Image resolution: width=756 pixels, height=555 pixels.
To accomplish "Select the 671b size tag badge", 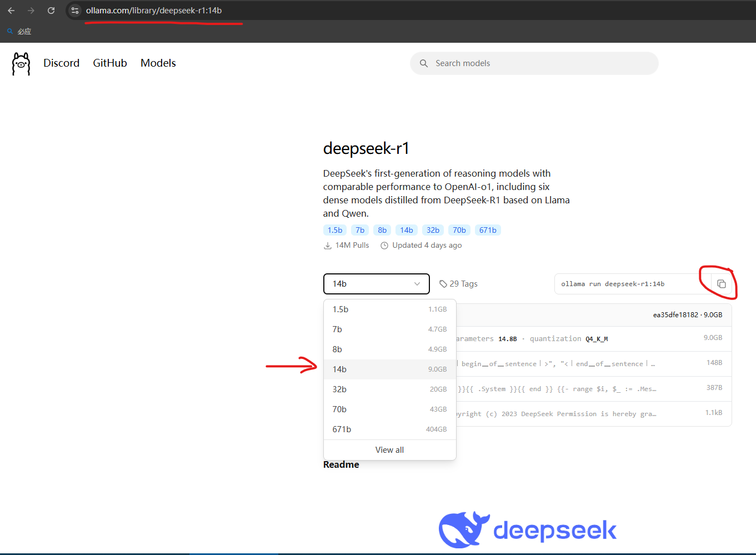I will pyautogui.click(x=488, y=230).
